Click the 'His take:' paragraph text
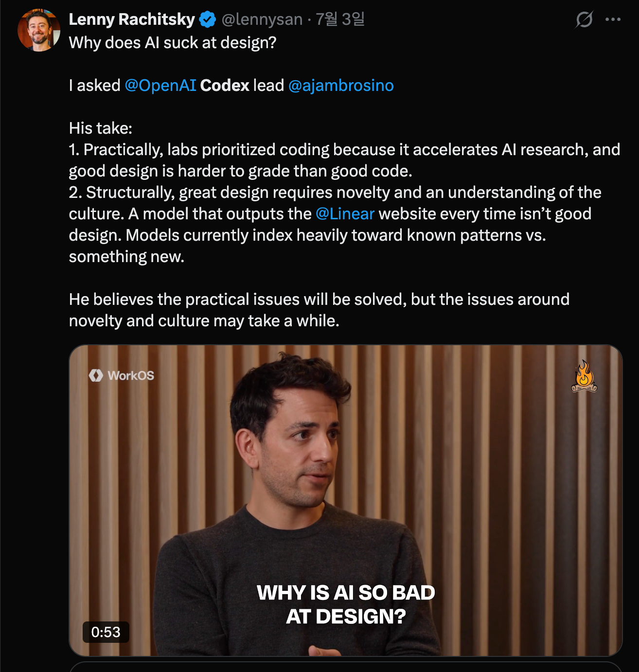Image resolution: width=639 pixels, height=672 pixels. [x=101, y=128]
